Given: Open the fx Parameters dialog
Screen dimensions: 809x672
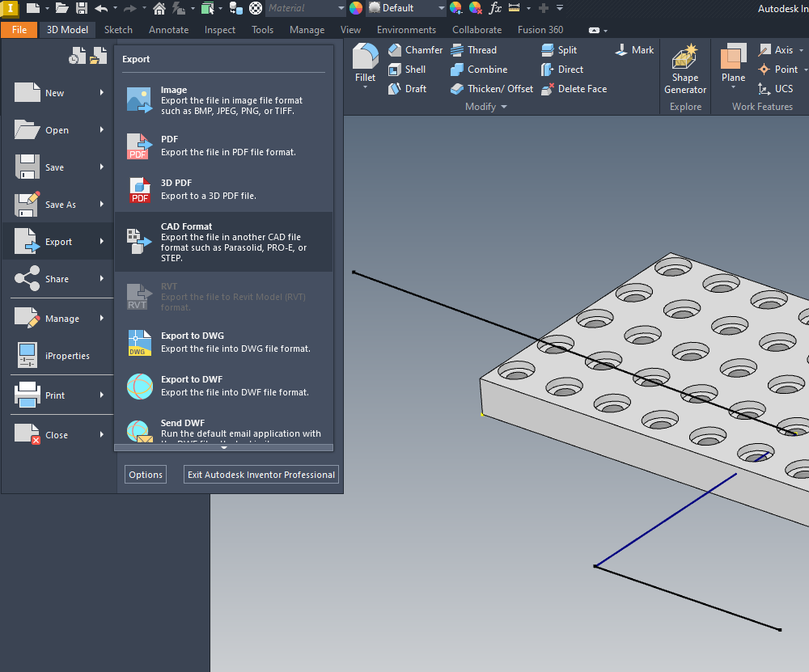Looking at the screenshot, I should [x=495, y=8].
